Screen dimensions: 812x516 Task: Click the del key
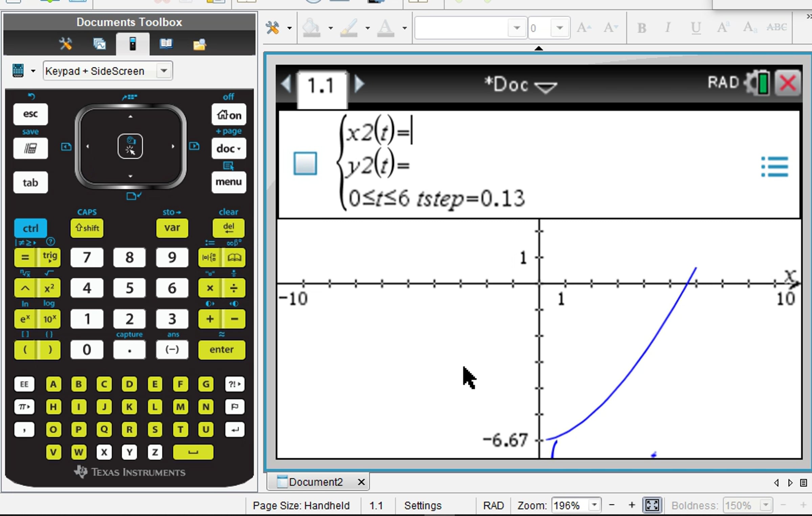(x=229, y=228)
